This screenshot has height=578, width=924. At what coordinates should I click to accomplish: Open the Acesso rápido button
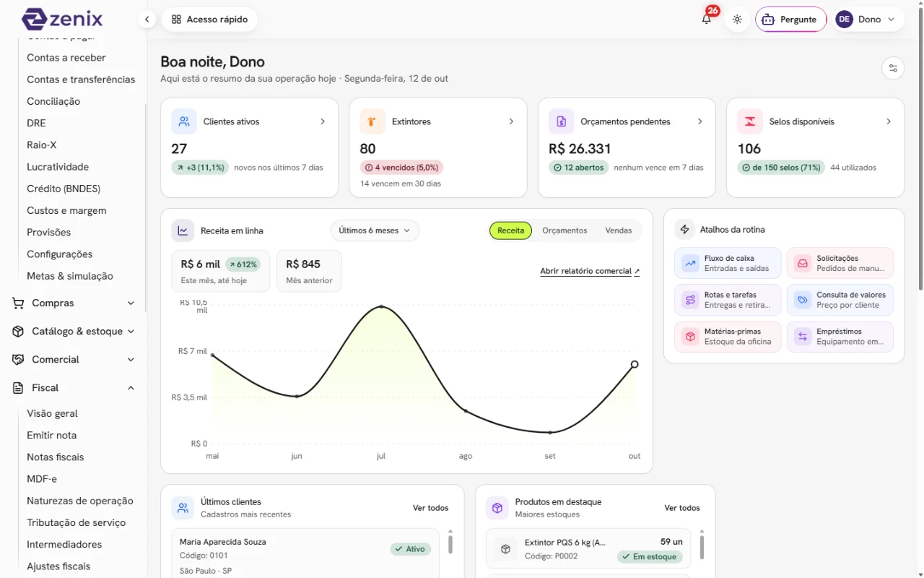tap(209, 20)
